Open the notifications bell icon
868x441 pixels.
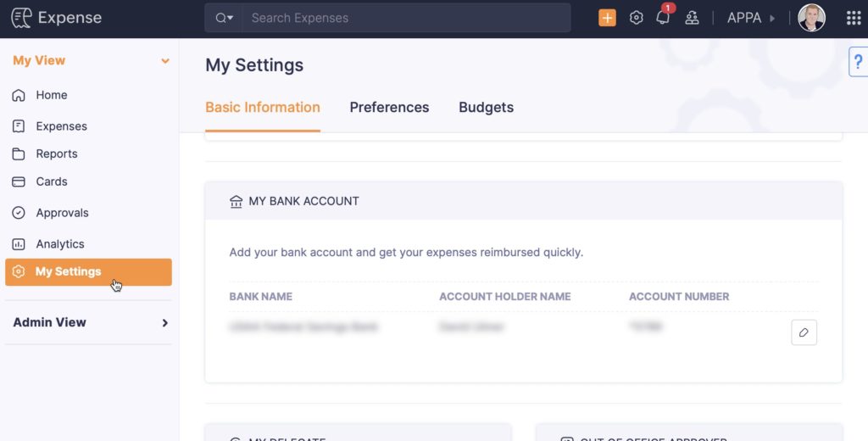click(x=663, y=18)
